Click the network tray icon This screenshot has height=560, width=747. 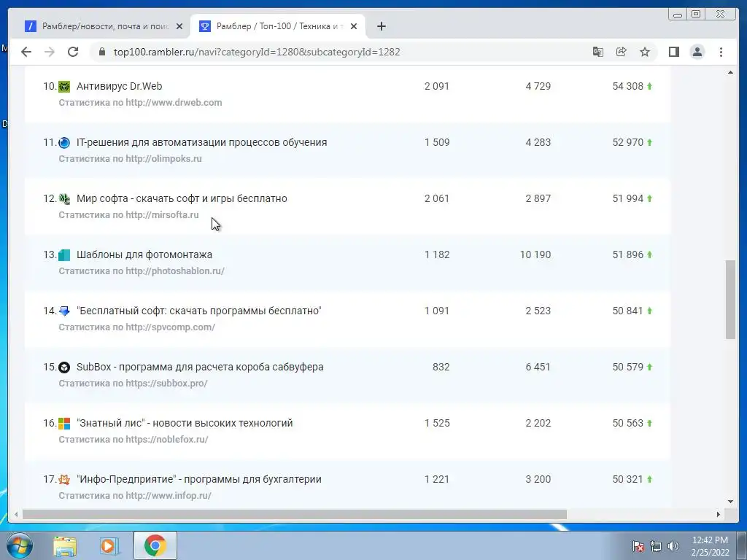point(656,546)
